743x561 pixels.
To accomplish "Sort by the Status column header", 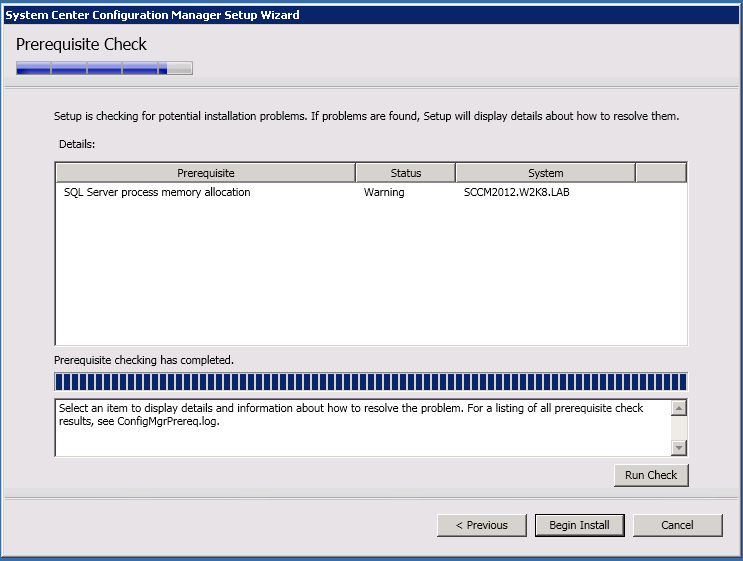I will point(406,173).
